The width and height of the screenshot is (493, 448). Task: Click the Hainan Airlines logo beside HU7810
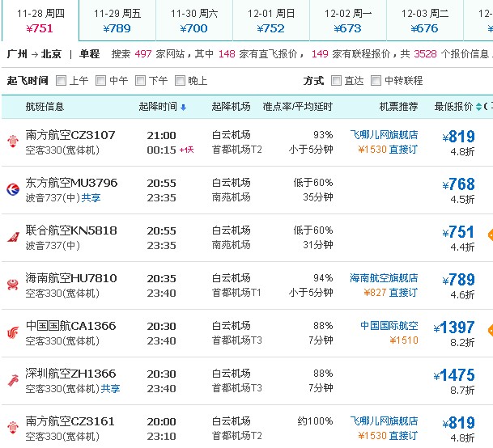tap(13, 285)
